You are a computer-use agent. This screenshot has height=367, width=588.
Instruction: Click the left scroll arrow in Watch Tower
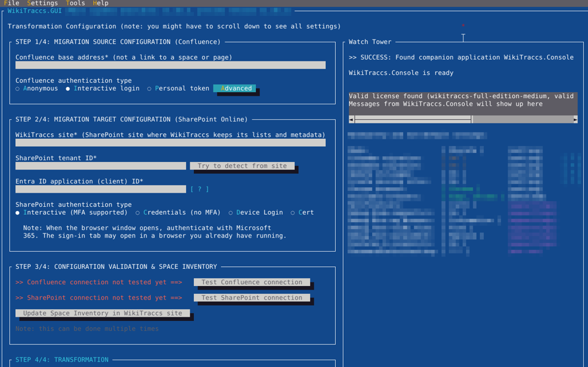click(x=351, y=120)
